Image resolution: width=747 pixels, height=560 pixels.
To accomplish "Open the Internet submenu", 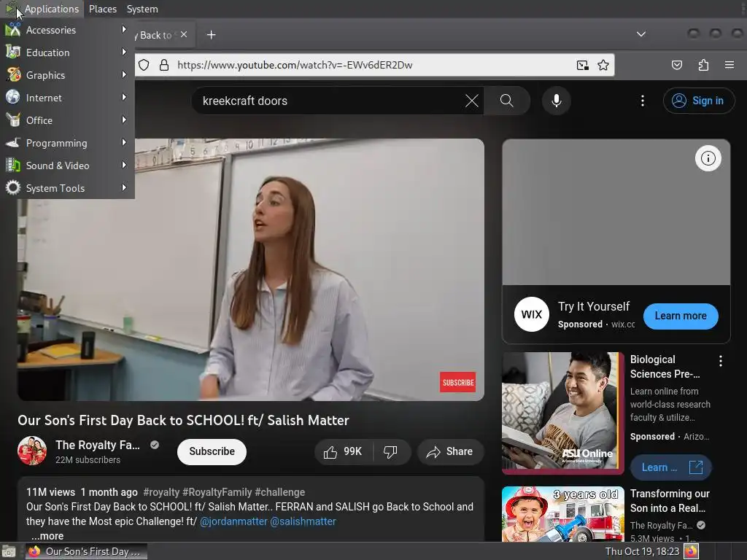I will click(x=66, y=98).
